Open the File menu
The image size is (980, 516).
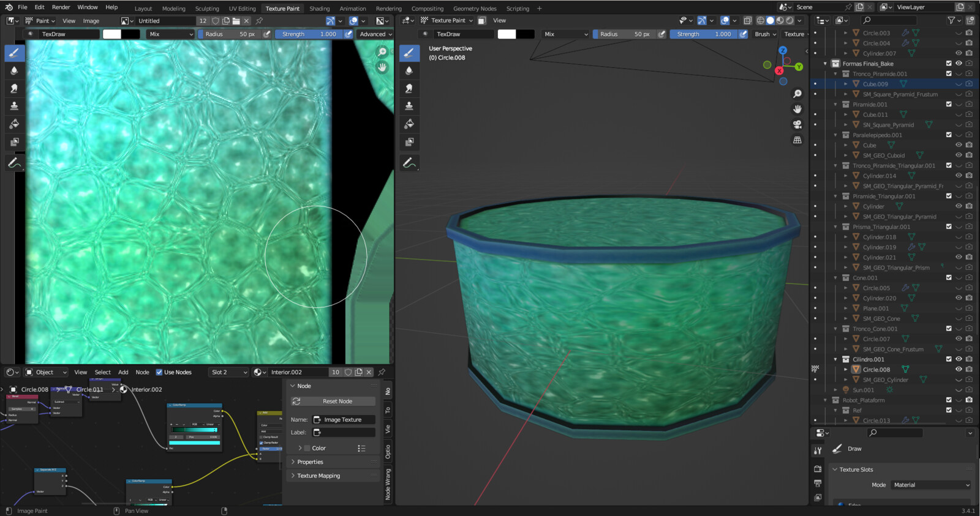point(23,7)
